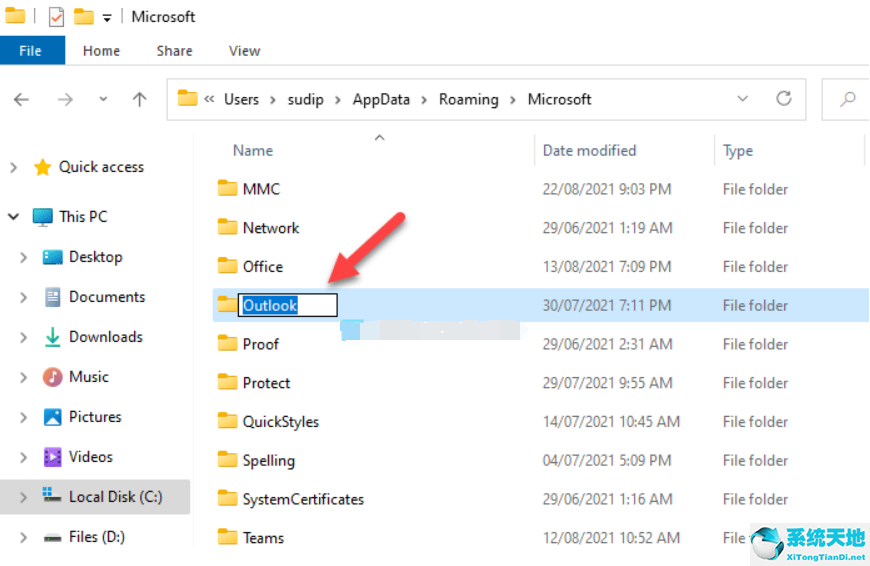Open the Customize Quick Access Toolbar dropdown
This screenshot has height=566, width=870.
click(x=107, y=18)
